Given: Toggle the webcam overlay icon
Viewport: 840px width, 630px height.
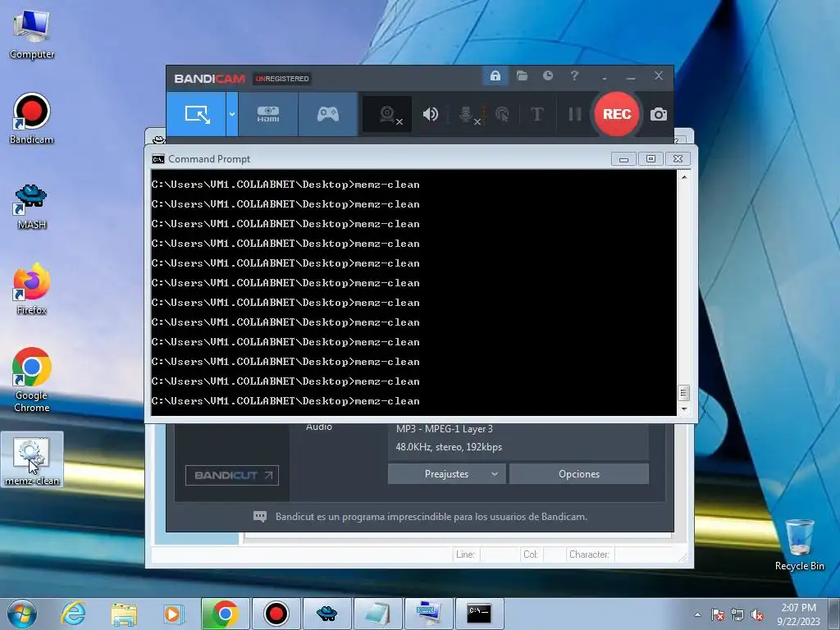Looking at the screenshot, I should click(x=387, y=114).
